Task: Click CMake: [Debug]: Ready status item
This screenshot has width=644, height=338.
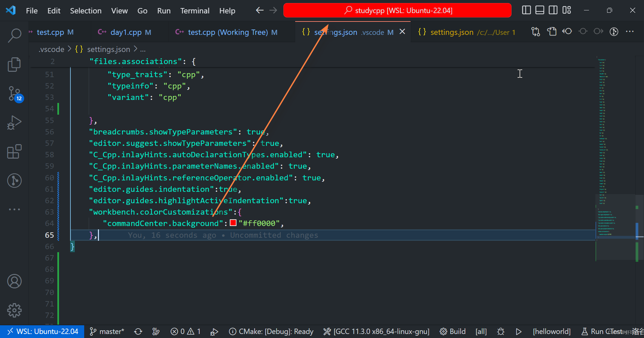Action: coord(271,332)
